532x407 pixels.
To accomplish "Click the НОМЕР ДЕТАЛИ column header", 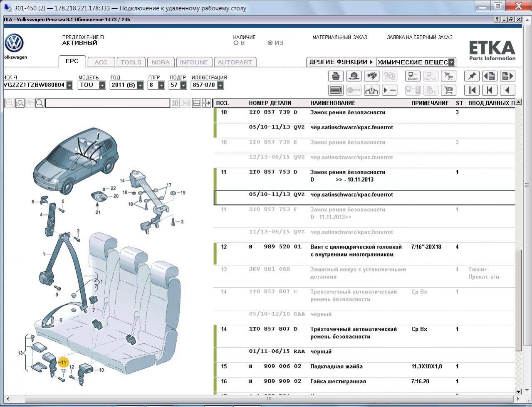I will click(270, 103).
